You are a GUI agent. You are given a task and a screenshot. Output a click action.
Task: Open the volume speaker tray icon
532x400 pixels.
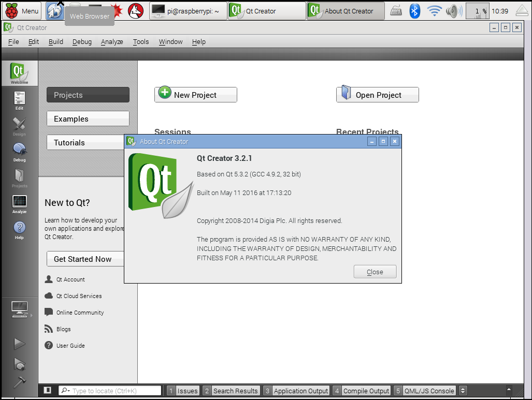pos(454,11)
